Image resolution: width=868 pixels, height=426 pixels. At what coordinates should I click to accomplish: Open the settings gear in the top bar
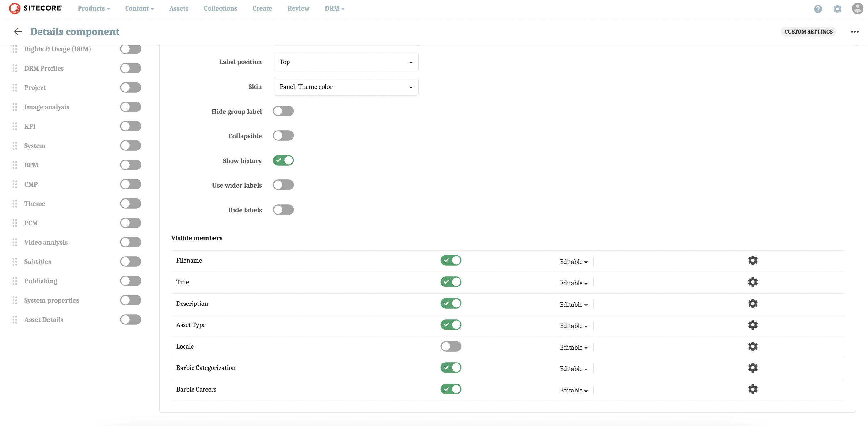837,9
